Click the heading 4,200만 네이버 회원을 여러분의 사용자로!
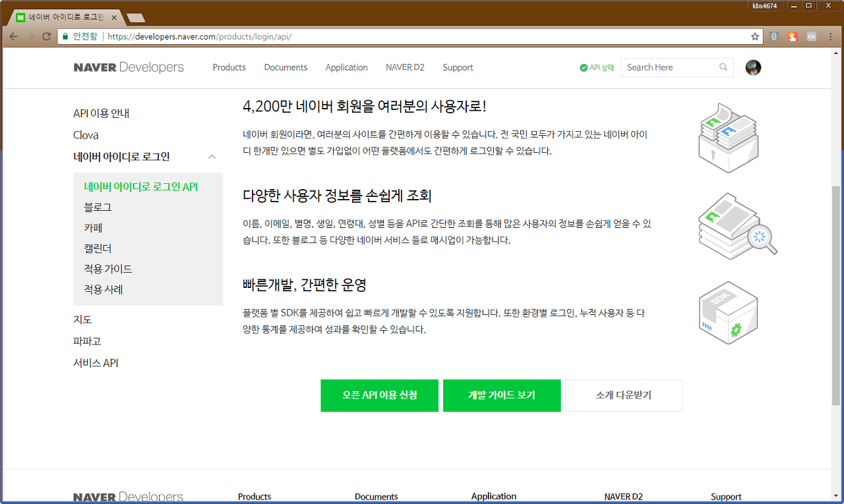This screenshot has height=504, width=844. (365, 106)
